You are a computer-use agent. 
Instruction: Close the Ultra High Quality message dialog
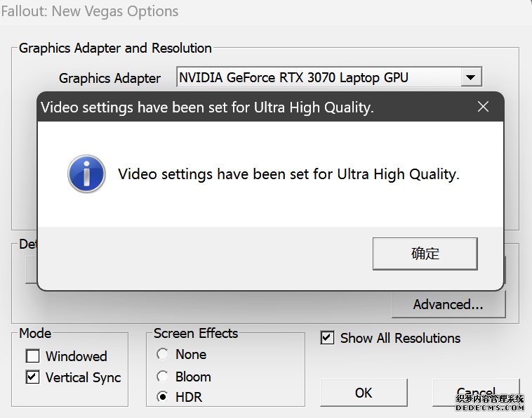[x=483, y=107]
